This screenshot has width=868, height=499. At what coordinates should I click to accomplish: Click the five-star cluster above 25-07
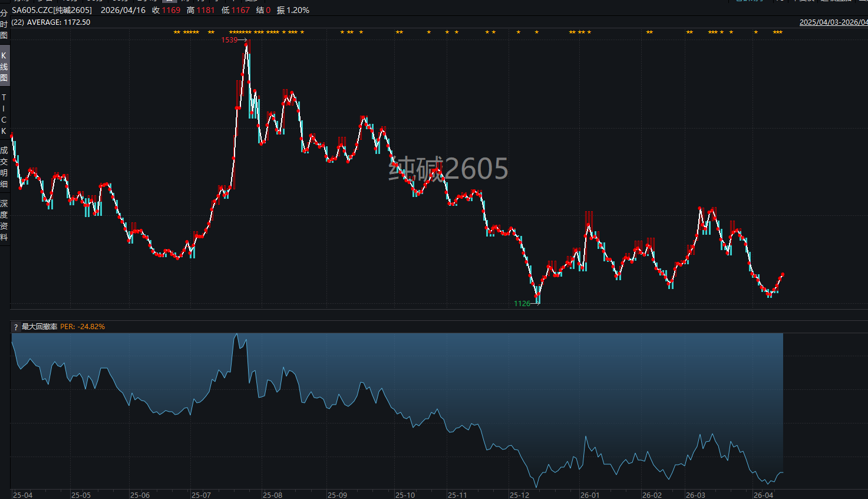[192, 32]
